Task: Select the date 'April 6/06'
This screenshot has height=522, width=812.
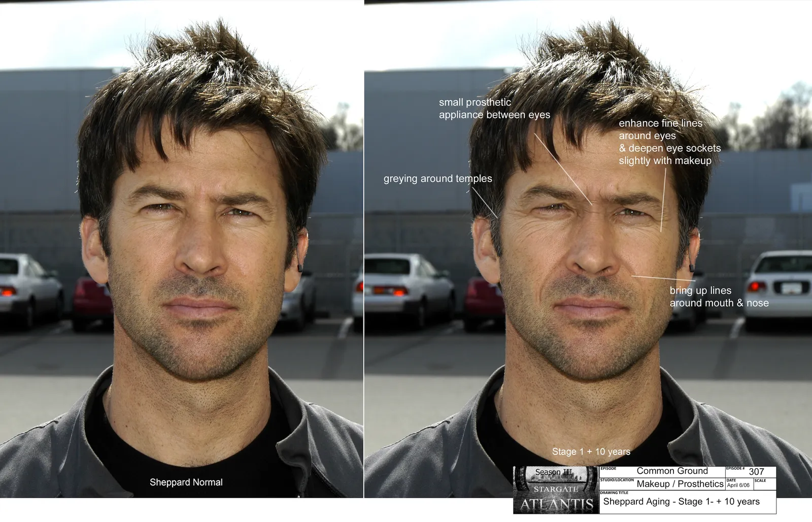Action: [x=738, y=485]
